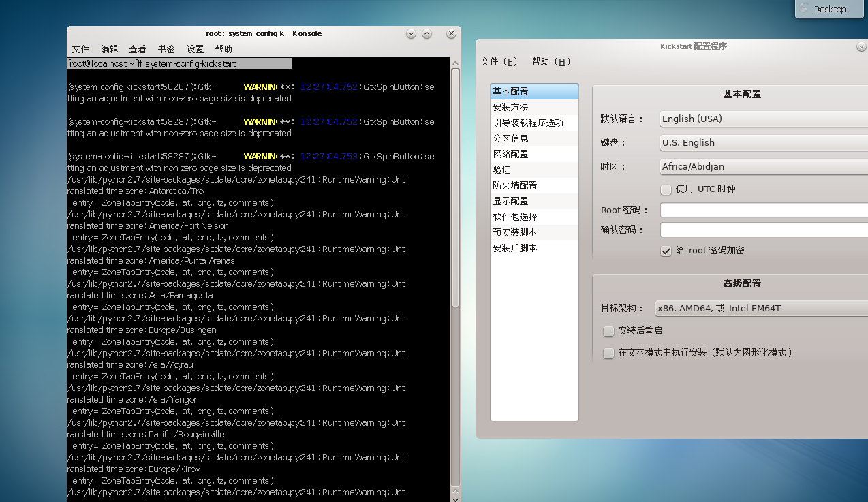The width and height of the screenshot is (868, 502).
Task: Select 验证 in the Kickstart sidebar
Action: [x=534, y=170]
